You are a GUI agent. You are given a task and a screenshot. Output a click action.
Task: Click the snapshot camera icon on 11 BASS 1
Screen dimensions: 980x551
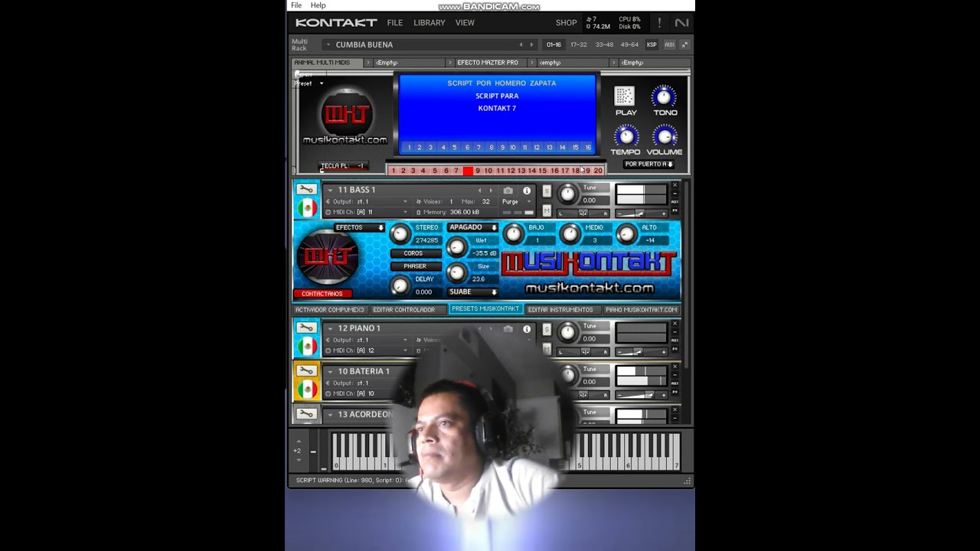pos(508,191)
